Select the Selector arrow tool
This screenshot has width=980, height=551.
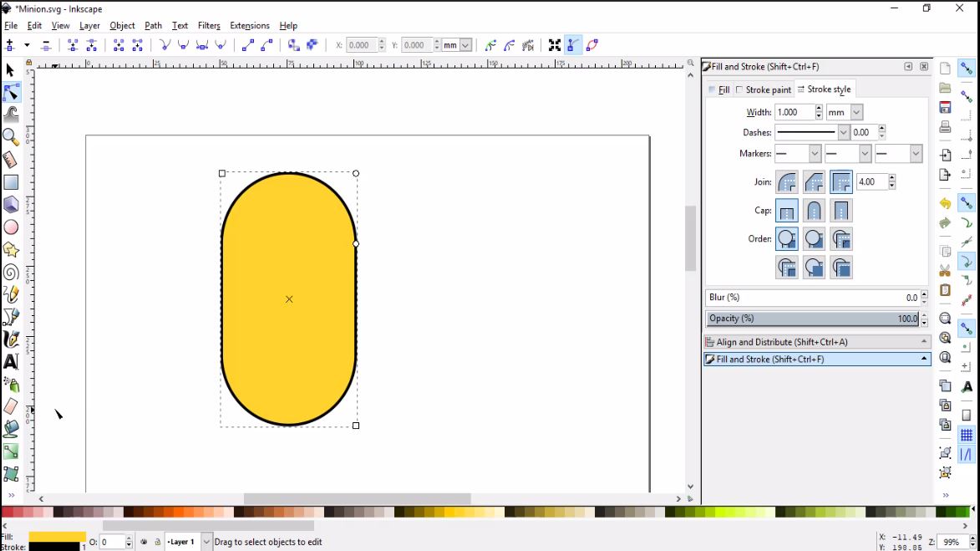(11, 70)
